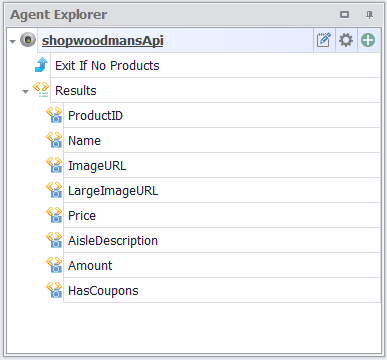Click the AisleDescription capture icon
The width and height of the screenshot is (387, 360).
[54, 240]
